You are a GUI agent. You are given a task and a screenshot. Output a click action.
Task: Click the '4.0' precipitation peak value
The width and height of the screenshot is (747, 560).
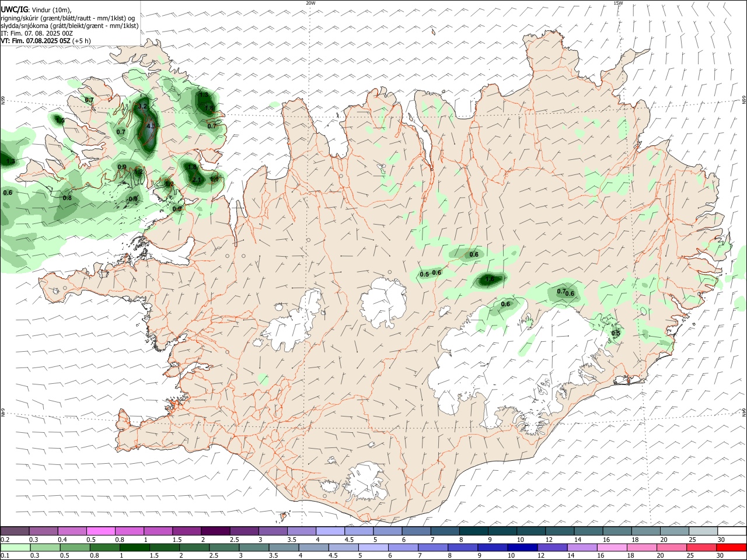click(151, 126)
